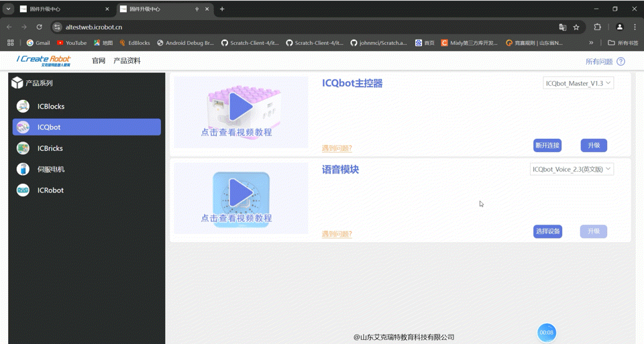The height and width of the screenshot is (344, 644).
Task: Click the servo motor 伺服电机 icon
Action: [x=23, y=169]
